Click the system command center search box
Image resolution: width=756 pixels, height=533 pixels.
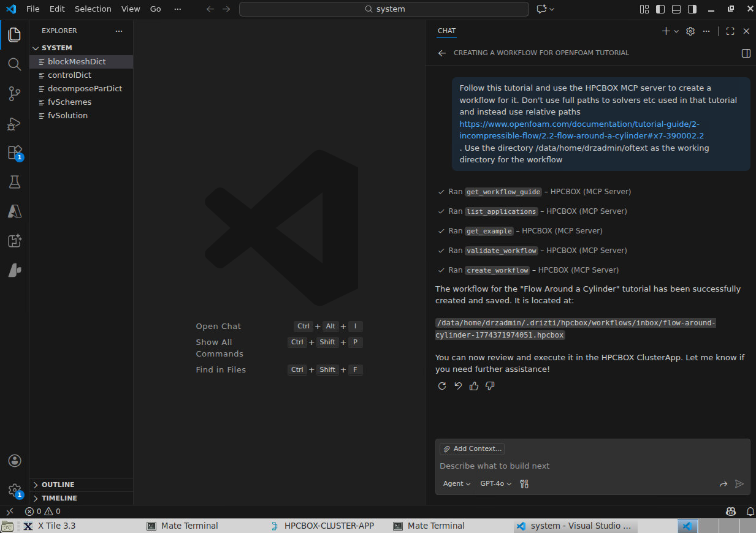click(384, 9)
